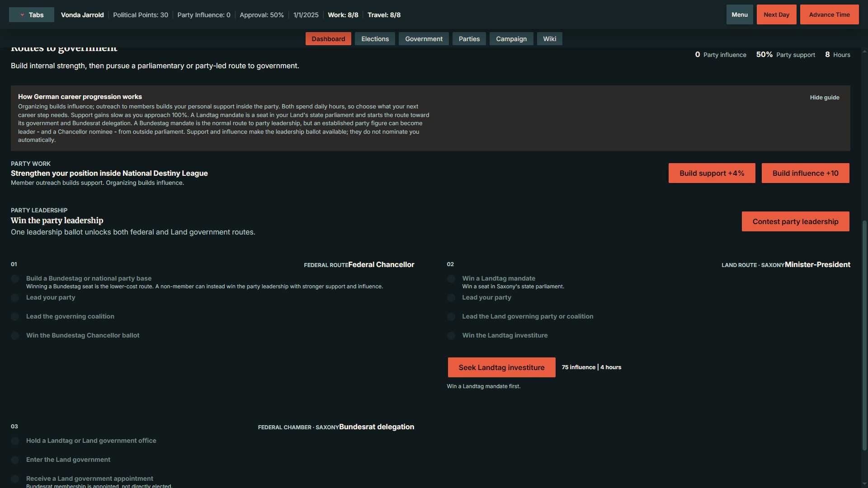Click Advance Time button
The height and width of the screenshot is (488, 868).
829,14
